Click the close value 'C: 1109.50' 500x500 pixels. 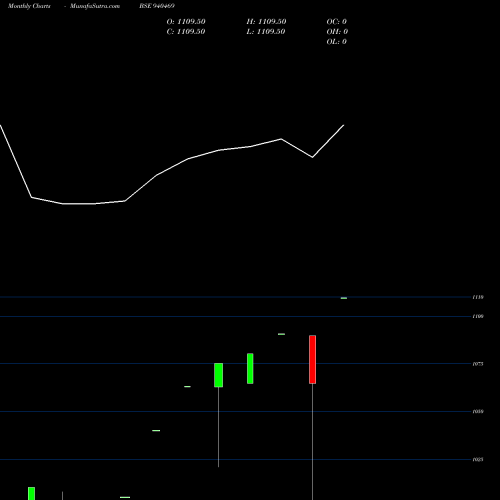point(186,32)
